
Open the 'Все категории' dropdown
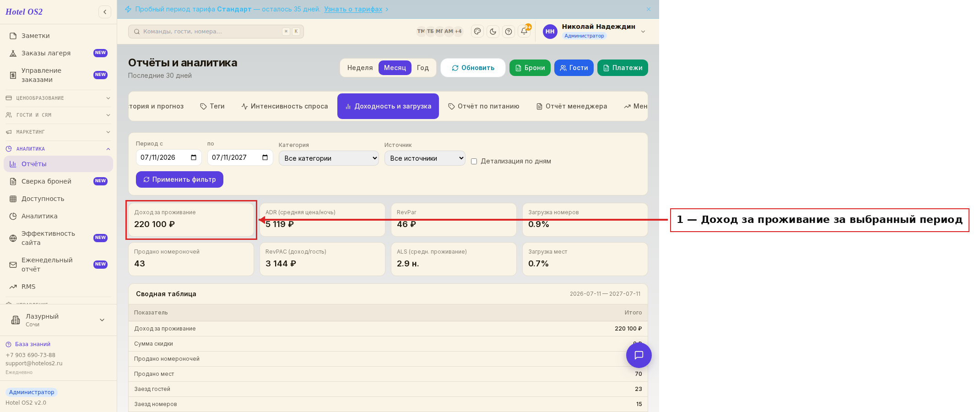pyautogui.click(x=329, y=158)
